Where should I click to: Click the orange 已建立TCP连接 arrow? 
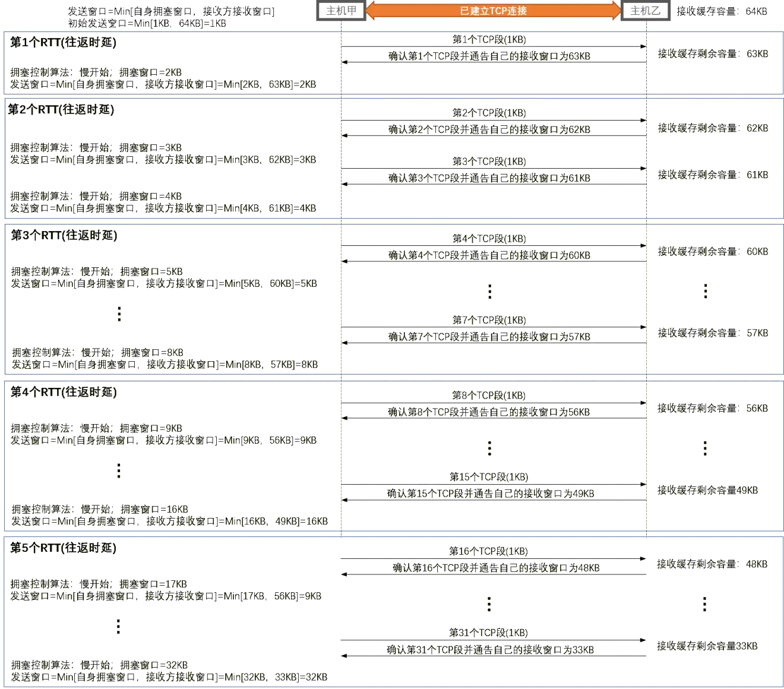point(493,11)
